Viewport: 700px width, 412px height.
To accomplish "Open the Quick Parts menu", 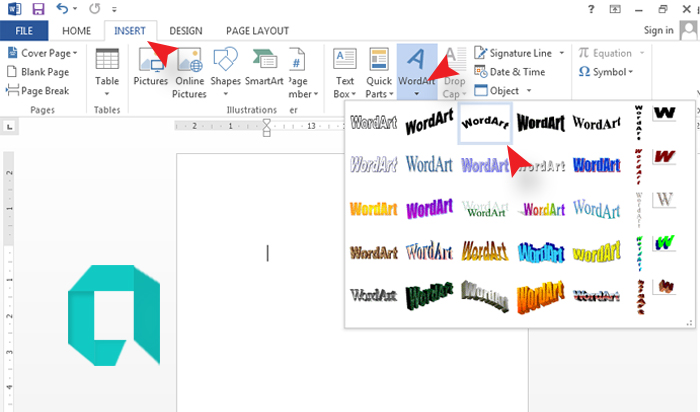I will click(379, 73).
